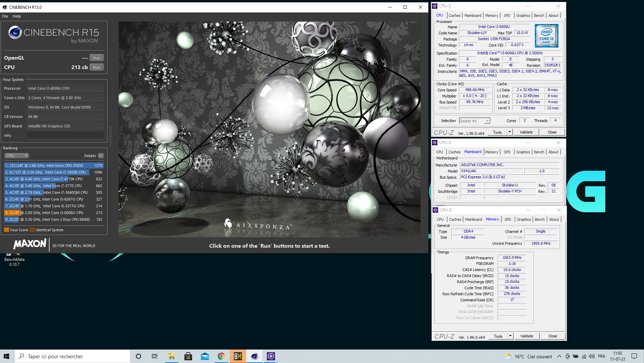
Task: Click the rendered scene image
Action: [269, 129]
